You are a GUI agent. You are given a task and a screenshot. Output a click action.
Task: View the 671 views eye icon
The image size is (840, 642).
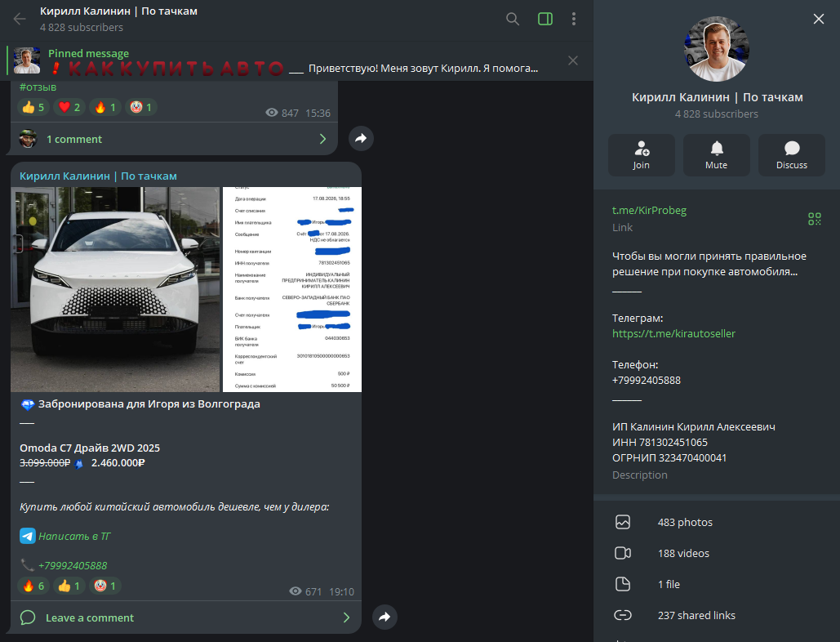click(x=296, y=591)
